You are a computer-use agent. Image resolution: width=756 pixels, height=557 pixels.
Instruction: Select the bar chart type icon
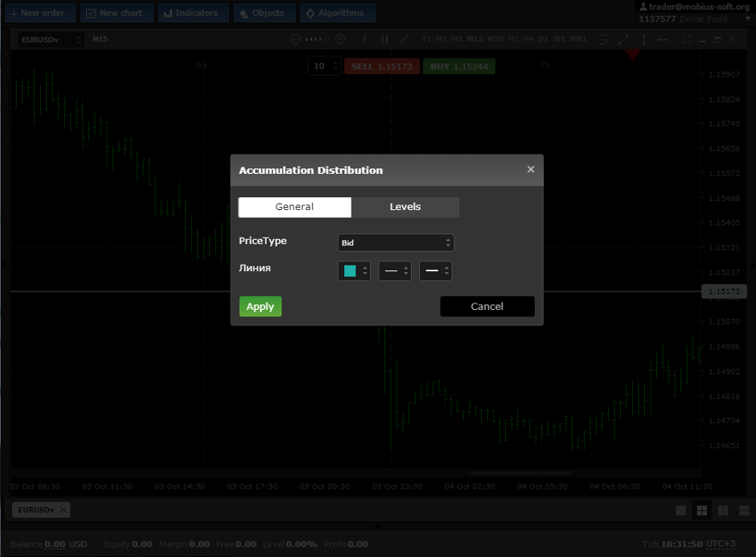point(364,39)
